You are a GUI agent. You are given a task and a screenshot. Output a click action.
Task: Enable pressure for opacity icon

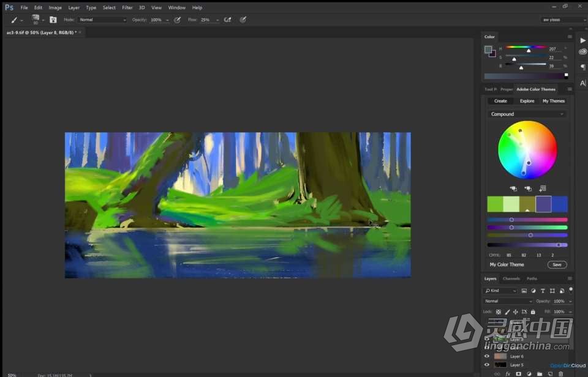(x=177, y=20)
